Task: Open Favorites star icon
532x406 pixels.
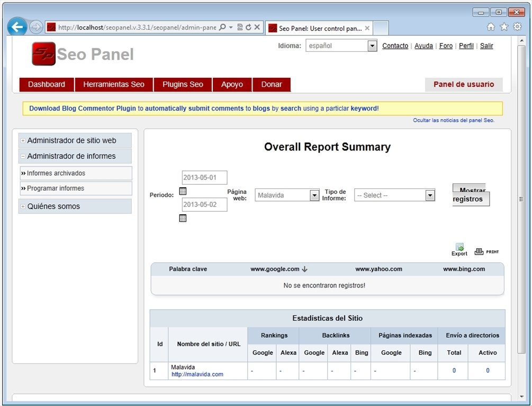Action: 504,27
